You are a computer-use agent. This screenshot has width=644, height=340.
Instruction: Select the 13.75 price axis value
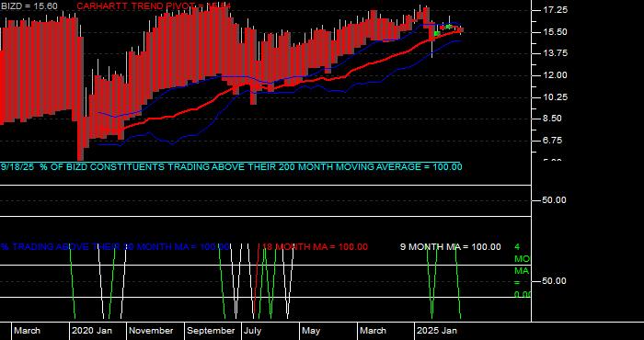click(555, 53)
